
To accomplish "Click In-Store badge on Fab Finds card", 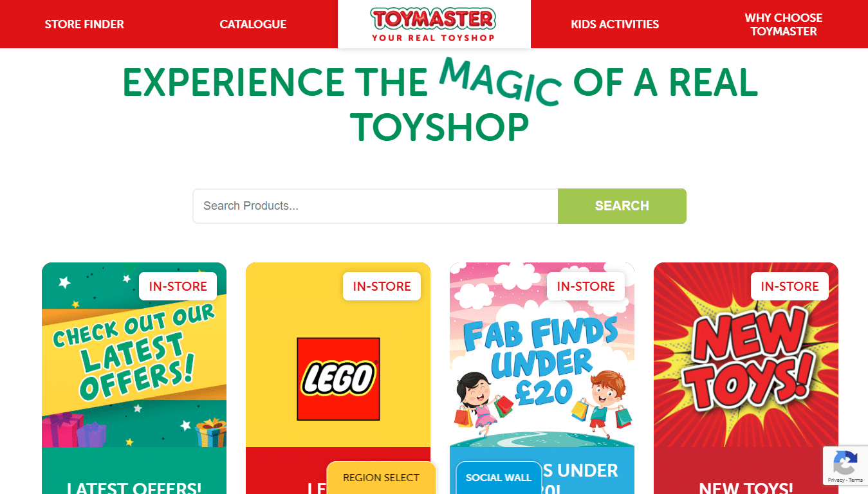I will (586, 286).
